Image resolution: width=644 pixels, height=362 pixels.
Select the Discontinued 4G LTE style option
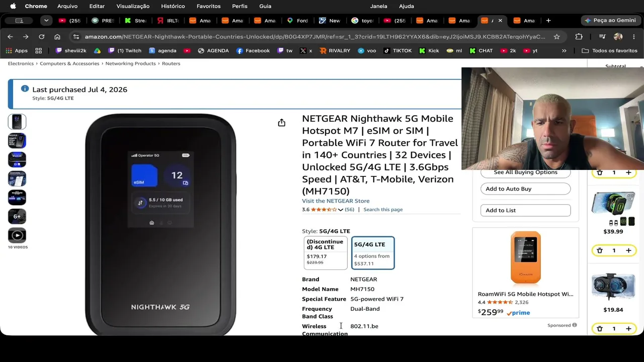(326, 253)
